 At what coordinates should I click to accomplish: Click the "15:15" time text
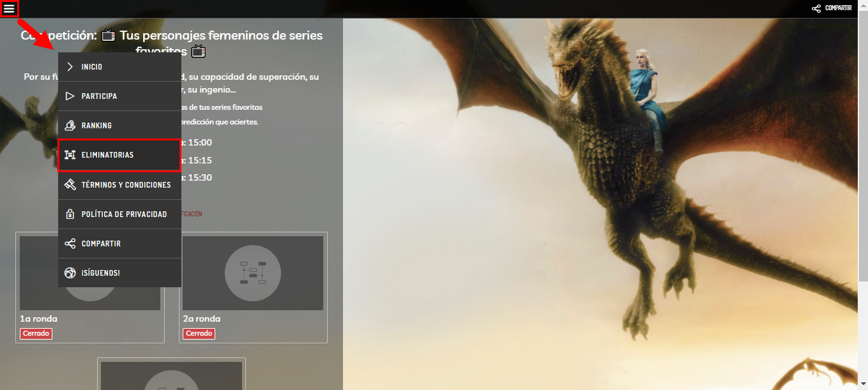(x=199, y=160)
